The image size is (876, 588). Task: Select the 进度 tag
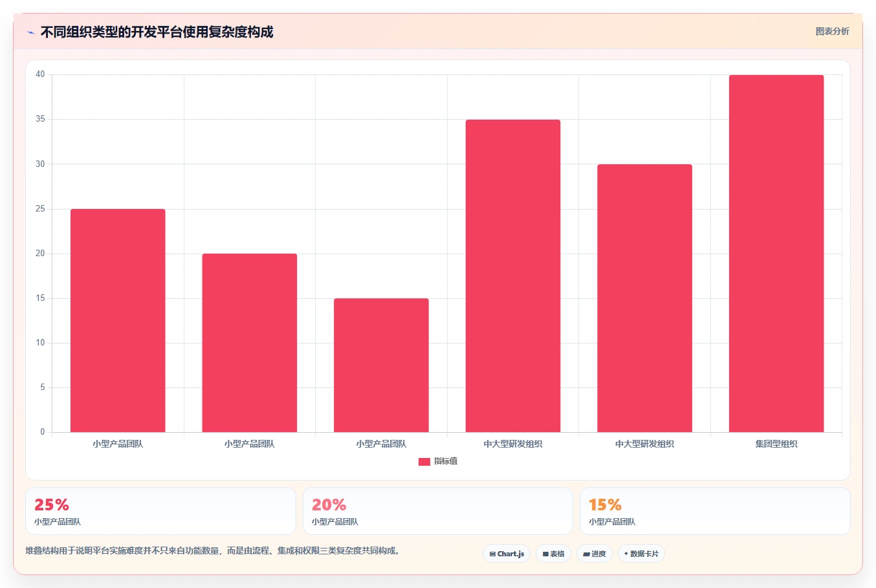595,554
